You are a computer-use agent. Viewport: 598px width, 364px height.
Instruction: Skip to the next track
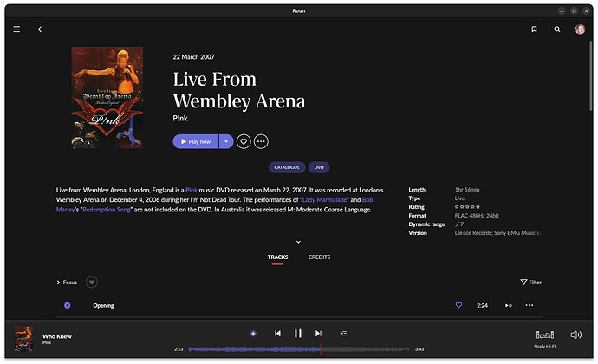click(x=318, y=334)
